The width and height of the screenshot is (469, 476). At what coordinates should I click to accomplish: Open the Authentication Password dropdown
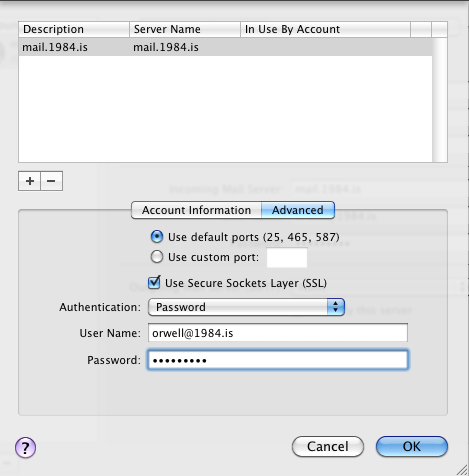246,307
